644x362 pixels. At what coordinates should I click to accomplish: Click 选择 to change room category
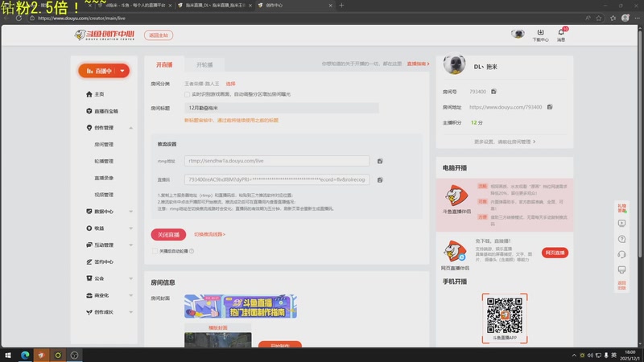pyautogui.click(x=230, y=84)
